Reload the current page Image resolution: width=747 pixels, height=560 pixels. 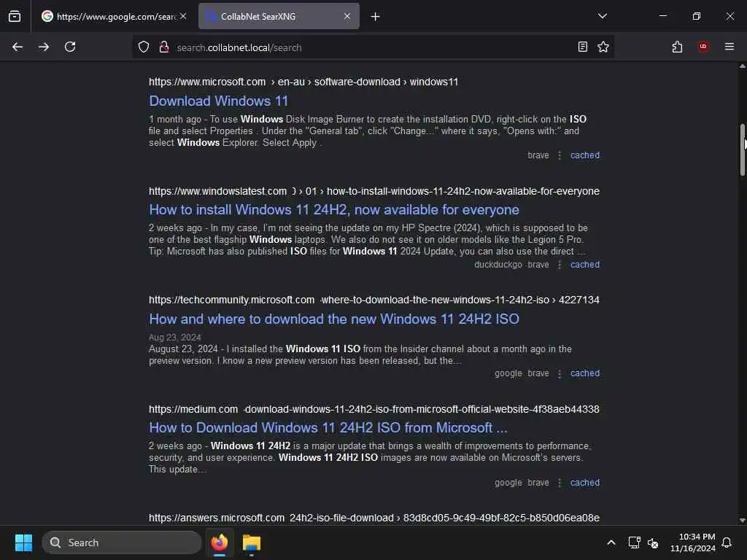(70, 47)
